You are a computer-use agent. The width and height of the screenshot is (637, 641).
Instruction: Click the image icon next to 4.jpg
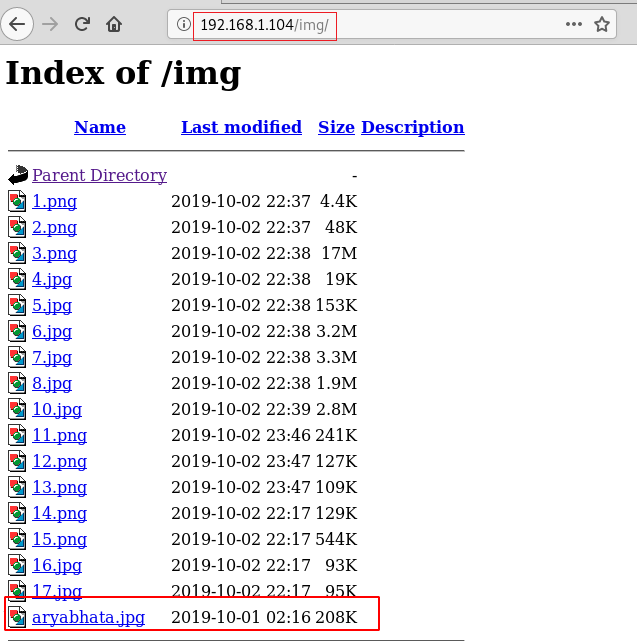click(17, 279)
